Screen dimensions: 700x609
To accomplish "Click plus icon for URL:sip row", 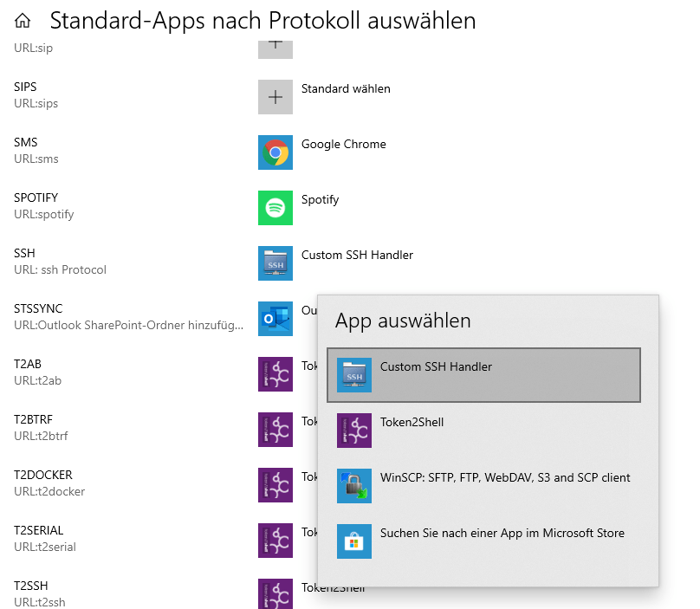I will coord(275,49).
